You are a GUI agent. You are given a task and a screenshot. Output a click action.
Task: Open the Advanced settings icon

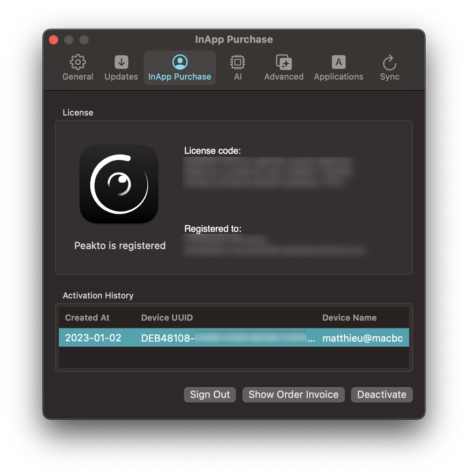click(x=284, y=62)
